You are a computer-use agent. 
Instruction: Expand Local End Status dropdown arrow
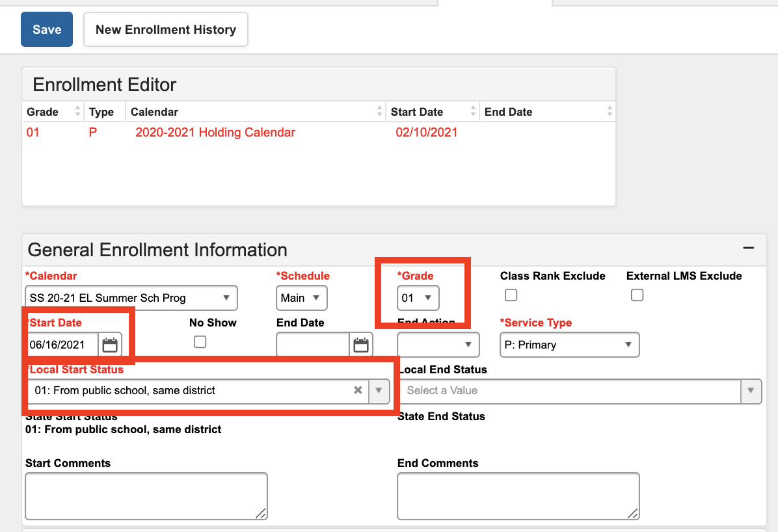(751, 391)
